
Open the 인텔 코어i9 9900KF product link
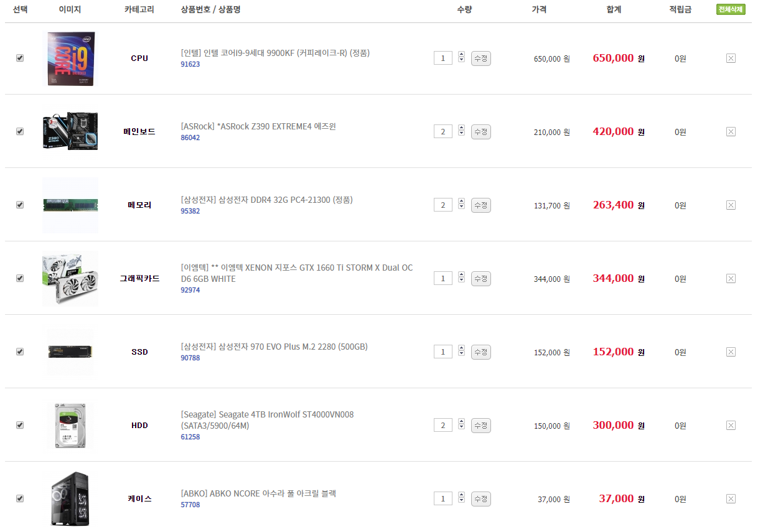[275, 53]
